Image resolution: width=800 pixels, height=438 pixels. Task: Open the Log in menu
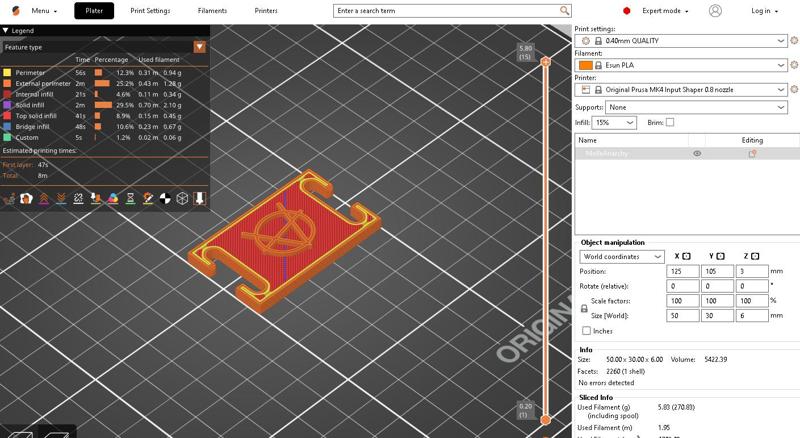(x=764, y=11)
